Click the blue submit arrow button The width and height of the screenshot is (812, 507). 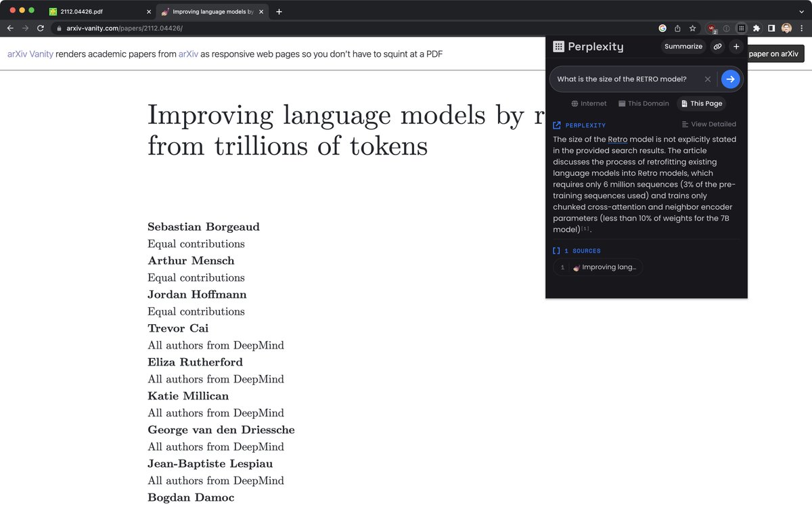pos(730,79)
